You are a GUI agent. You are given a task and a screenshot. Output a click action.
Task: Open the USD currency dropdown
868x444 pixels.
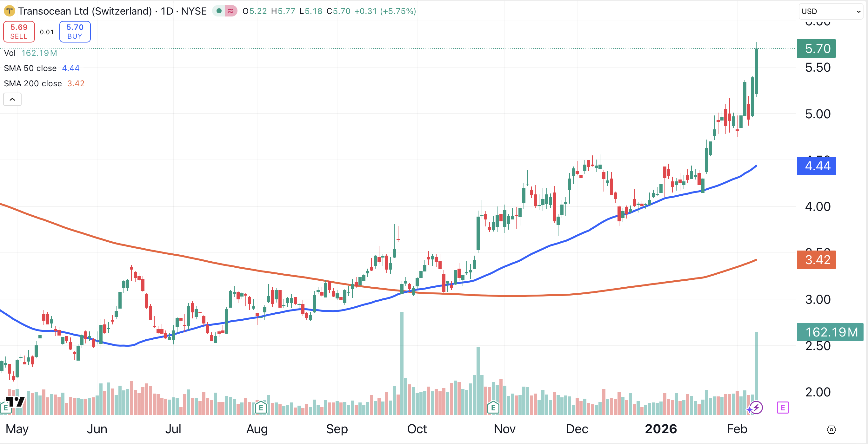pyautogui.click(x=830, y=11)
